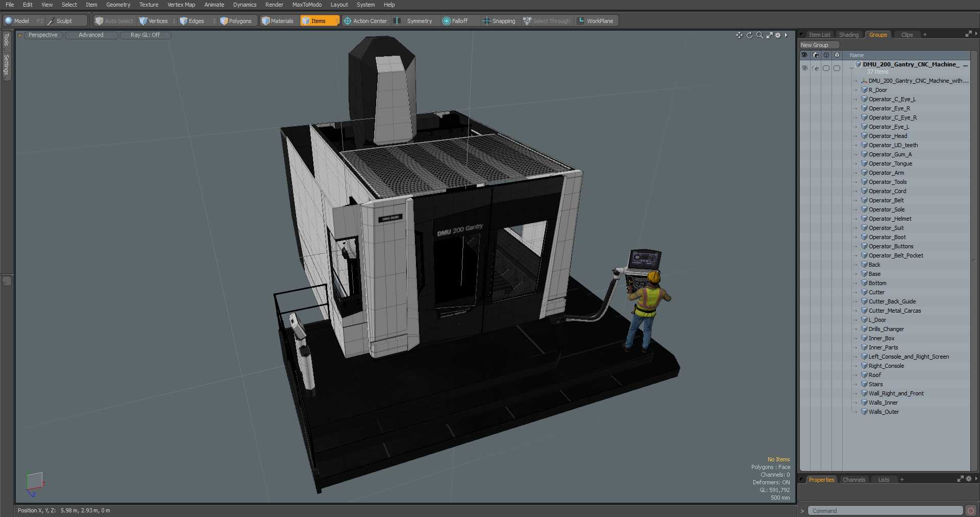Click the render camera column header icon

click(816, 55)
